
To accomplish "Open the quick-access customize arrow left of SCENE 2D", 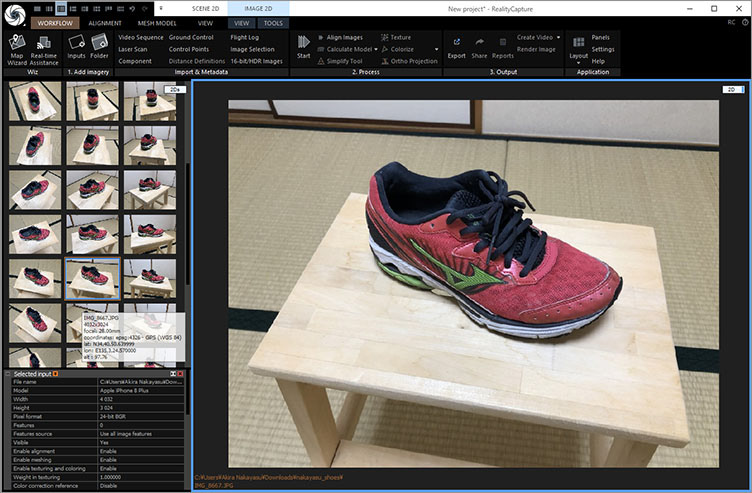I will (161, 9).
